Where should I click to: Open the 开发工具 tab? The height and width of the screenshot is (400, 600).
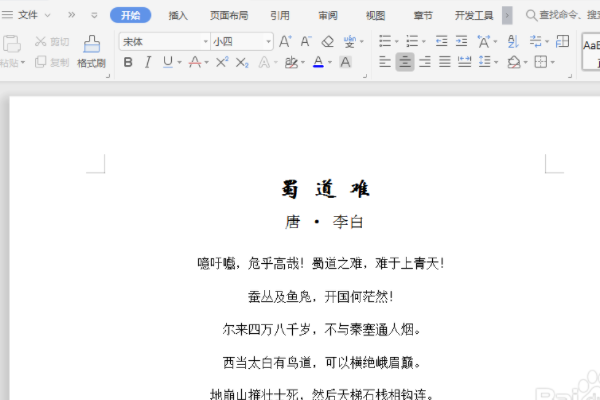point(474,15)
